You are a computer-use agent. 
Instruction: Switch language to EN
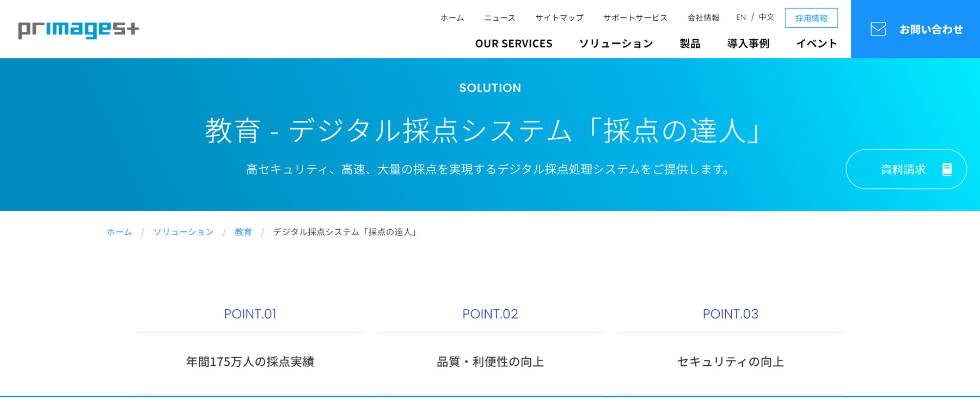click(741, 17)
